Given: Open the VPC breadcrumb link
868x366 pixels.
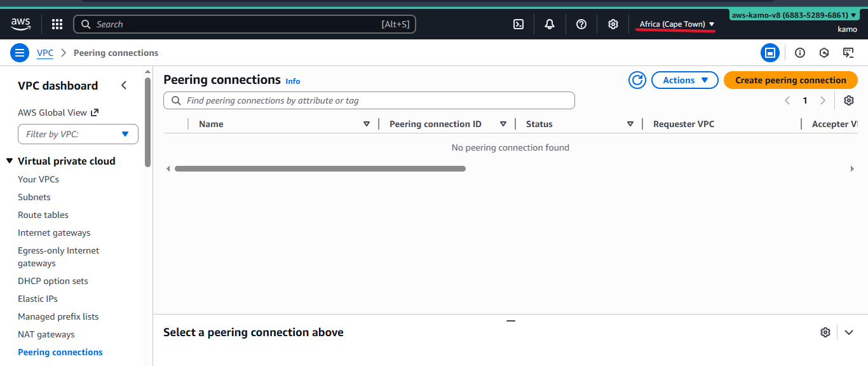Looking at the screenshot, I should (44, 53).
